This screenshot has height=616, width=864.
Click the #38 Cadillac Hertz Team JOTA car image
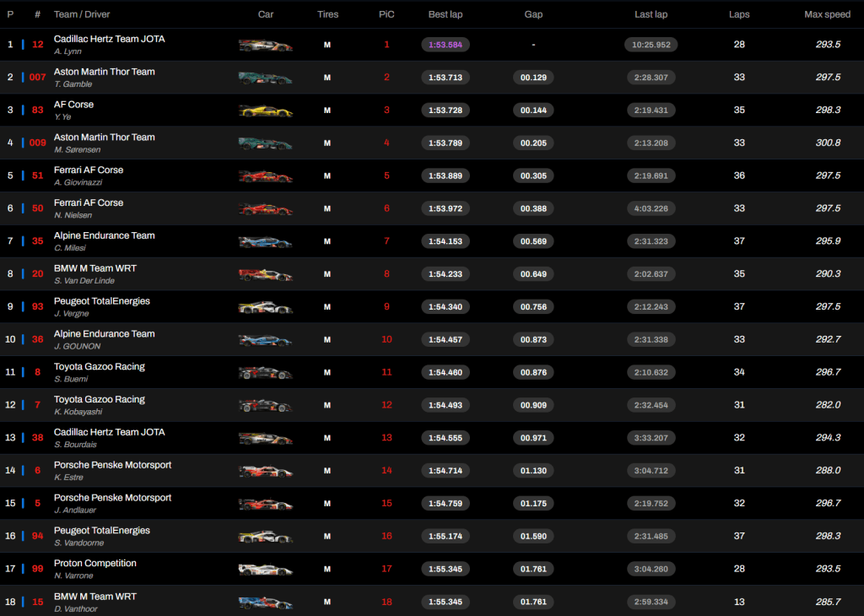point(265,439)
